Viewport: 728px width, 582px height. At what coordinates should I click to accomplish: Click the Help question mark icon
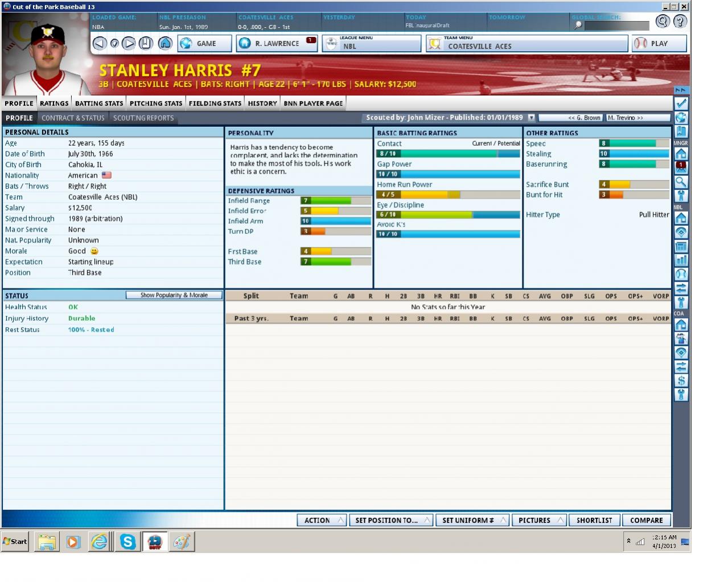(679, 21)
